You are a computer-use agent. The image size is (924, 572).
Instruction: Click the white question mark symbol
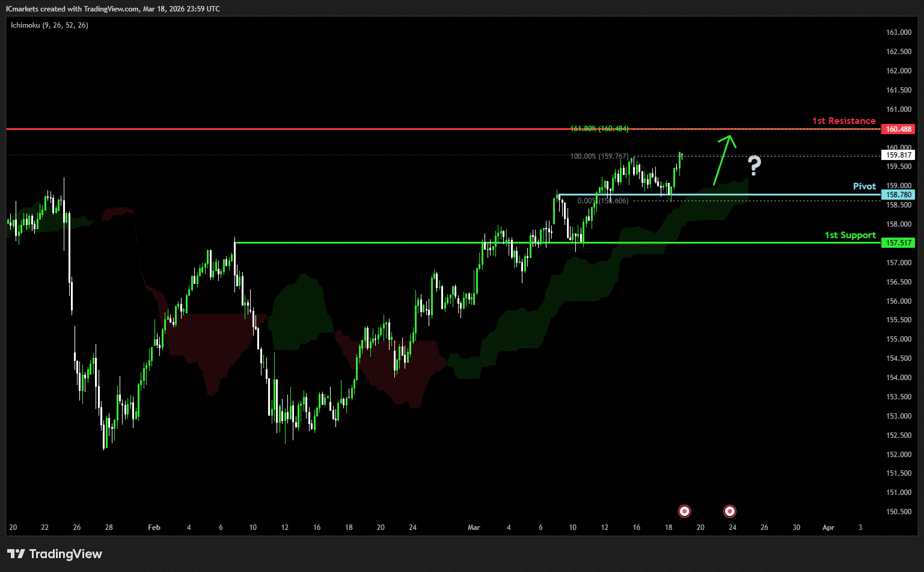tap(754, 165)
